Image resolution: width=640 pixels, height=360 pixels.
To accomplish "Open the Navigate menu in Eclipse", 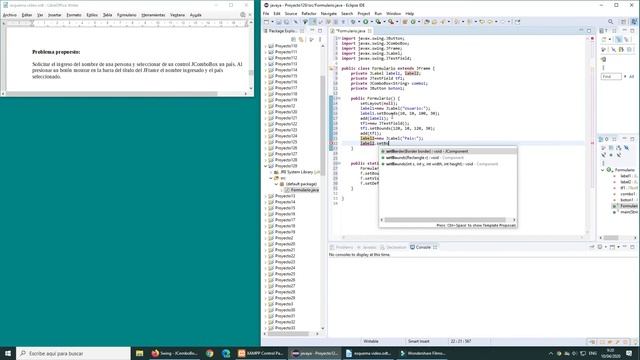I will 329,13.
